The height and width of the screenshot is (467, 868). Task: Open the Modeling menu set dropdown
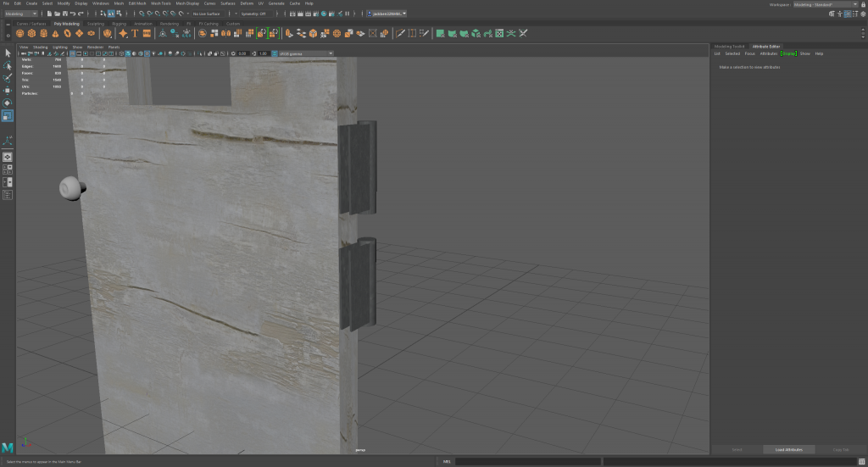(20, 14)
